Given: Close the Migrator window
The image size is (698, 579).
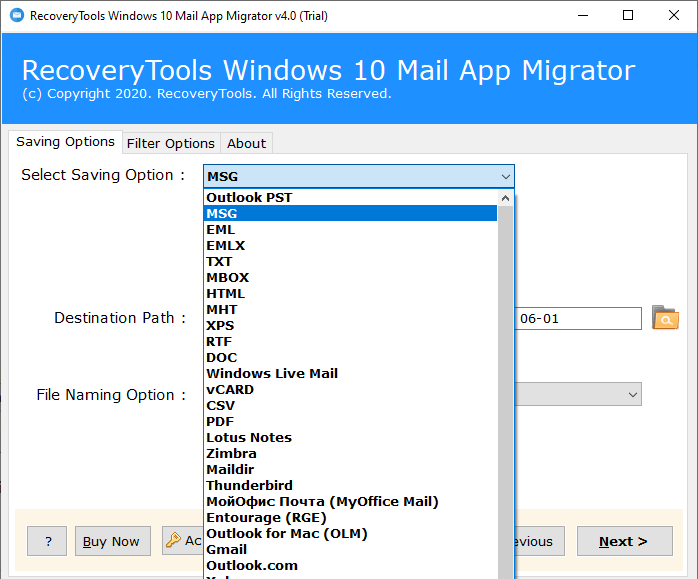Looking at the screenshot, I should [674, 16].
